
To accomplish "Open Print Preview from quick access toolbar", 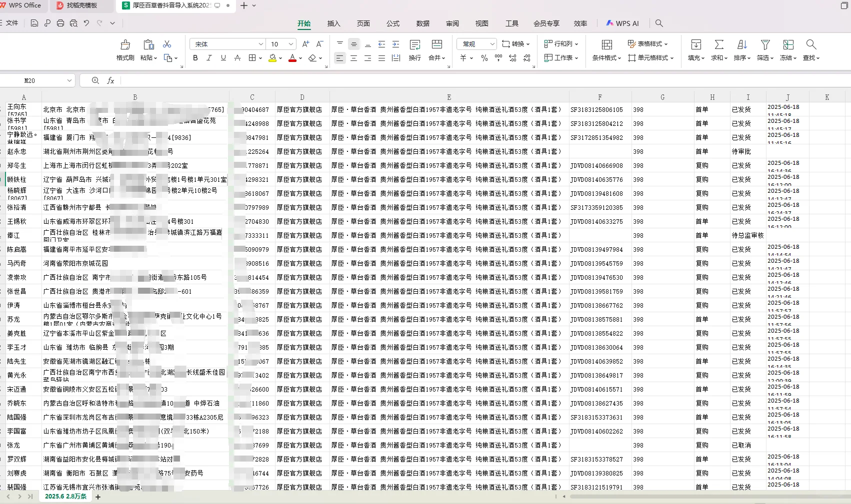I will [x=73, y=23].
